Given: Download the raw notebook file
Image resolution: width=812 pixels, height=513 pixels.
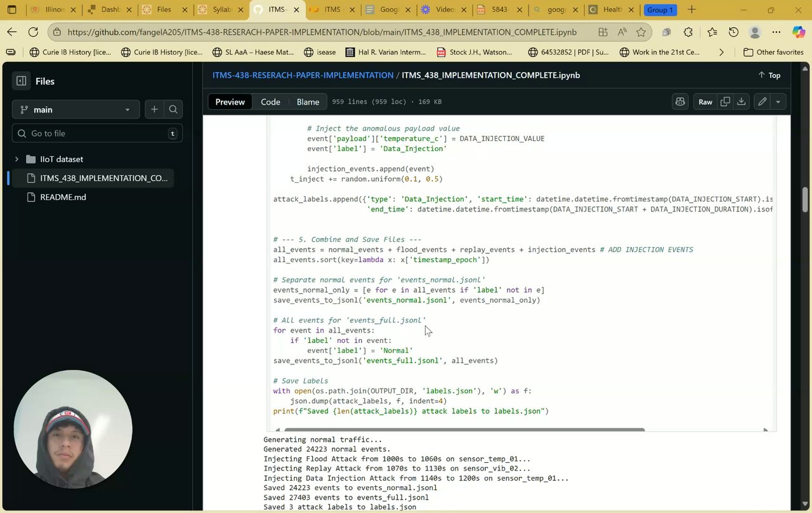Looking at the screenshot, I should click(741, 102).
